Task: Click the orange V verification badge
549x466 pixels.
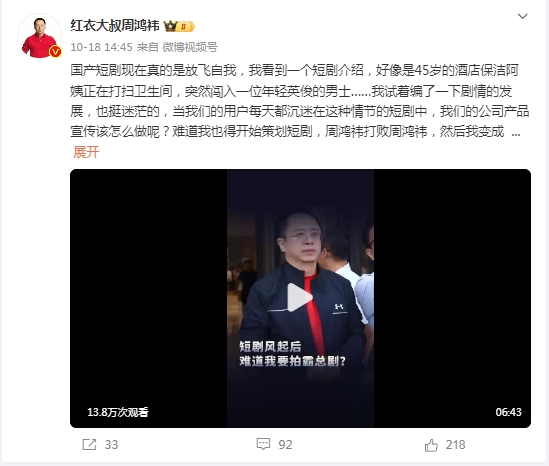Action: click(x=55, y=51)
